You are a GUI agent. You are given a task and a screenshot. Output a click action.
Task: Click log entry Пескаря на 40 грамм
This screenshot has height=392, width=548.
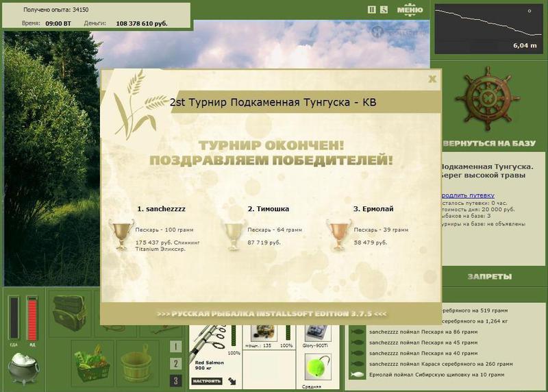423,353
